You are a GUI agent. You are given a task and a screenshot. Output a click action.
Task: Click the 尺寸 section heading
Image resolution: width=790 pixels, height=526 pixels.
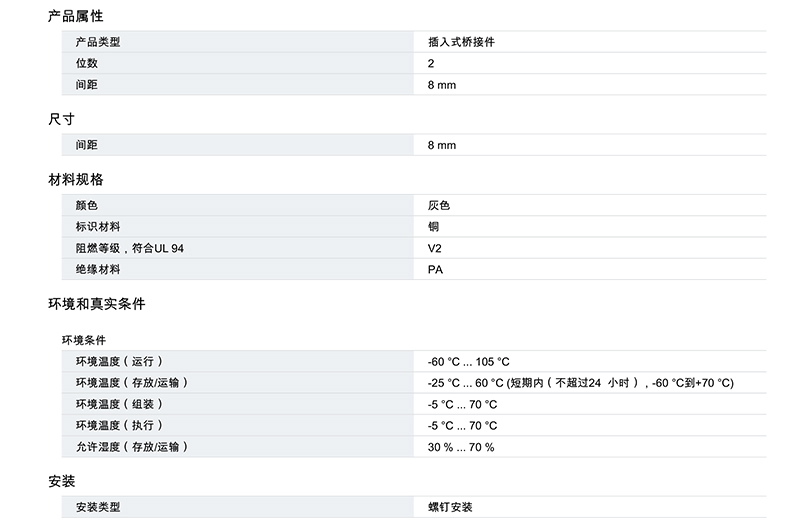62,119
